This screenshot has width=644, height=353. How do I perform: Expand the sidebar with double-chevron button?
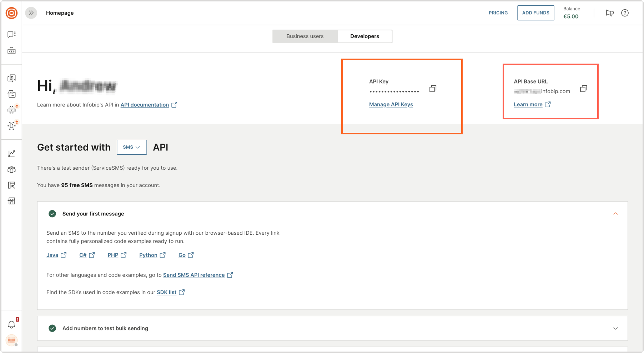tap(31, 13)
